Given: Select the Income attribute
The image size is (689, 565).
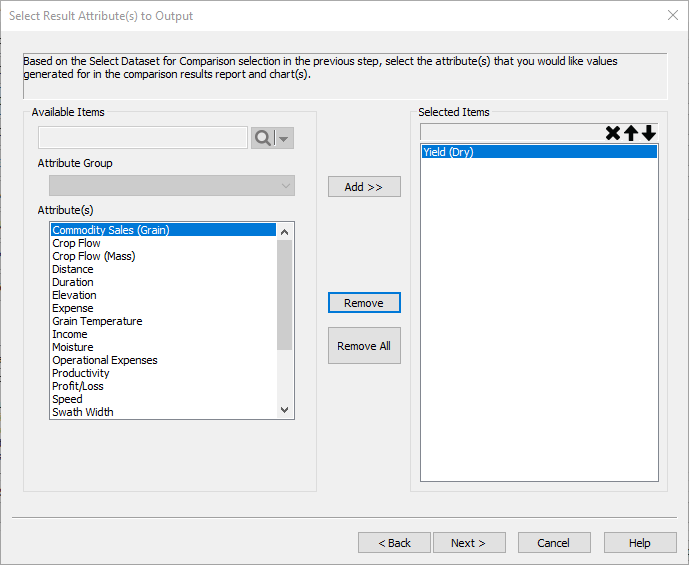Looking at the screenshot, I should tap(163, 334).
